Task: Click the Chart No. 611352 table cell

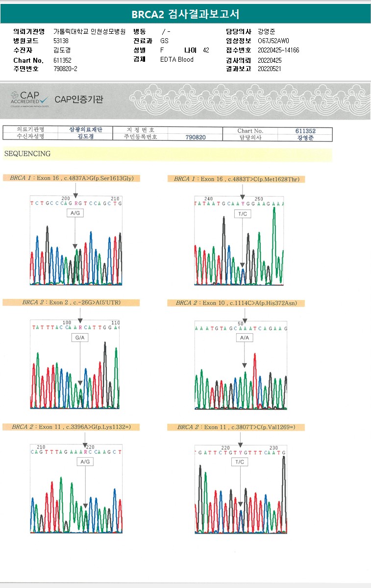Action: pos(305,131)
